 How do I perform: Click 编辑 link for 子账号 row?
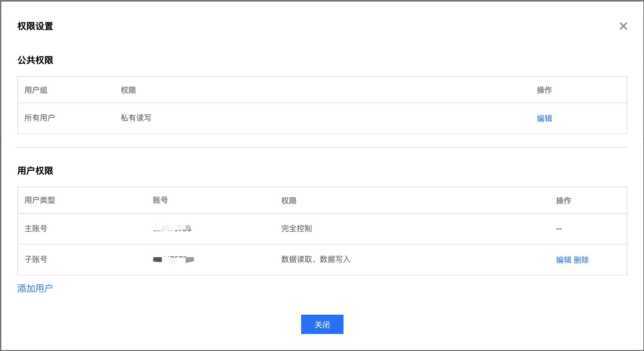coord(563,260)
